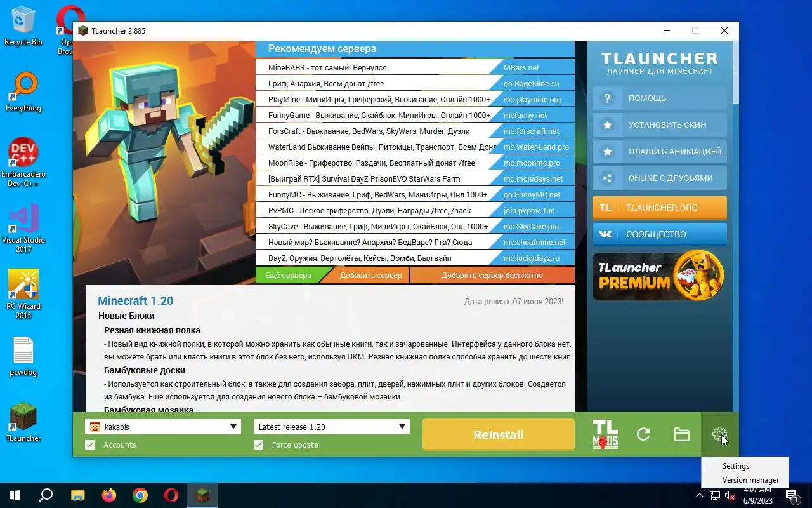Click Добавить сервер бесплатно button
812x508 pixels.
tap(492, 275)
